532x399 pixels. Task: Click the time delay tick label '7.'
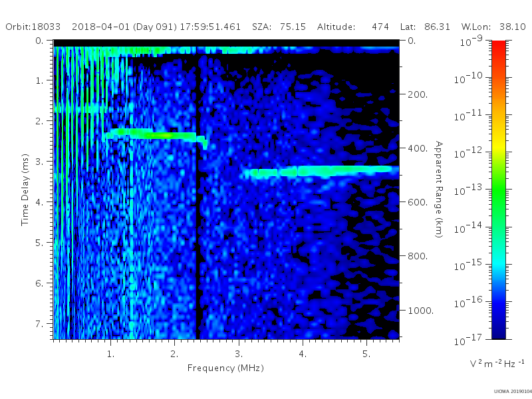coord(40,324)
